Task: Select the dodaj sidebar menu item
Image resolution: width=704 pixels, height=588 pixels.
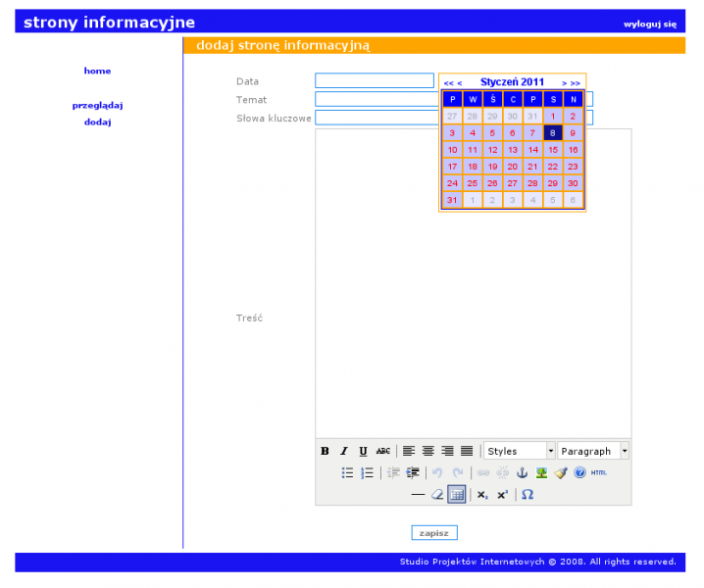Action: pos(97,122)
